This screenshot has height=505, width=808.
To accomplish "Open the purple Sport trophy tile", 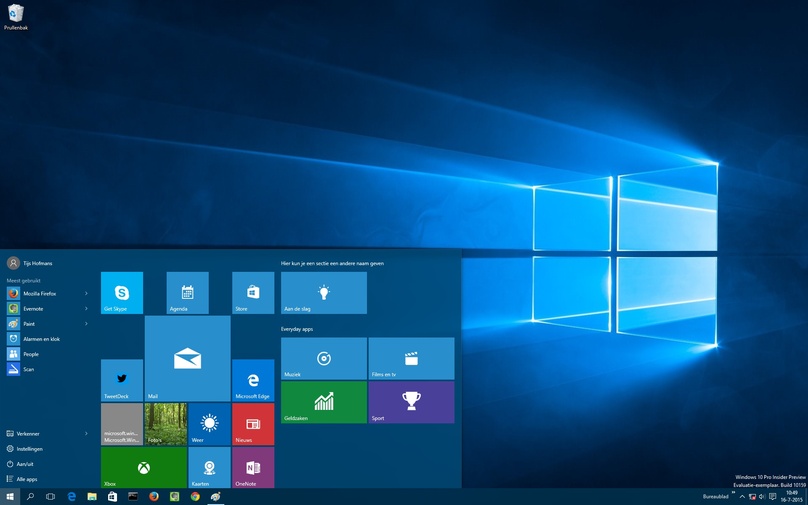I will (x=411, y=402).
